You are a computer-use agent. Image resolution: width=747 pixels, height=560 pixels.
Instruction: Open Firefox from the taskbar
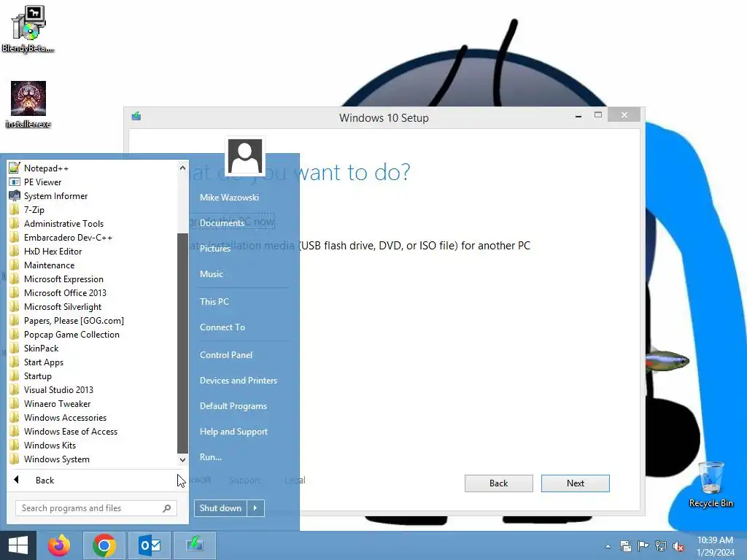click(x=59, y=545)
